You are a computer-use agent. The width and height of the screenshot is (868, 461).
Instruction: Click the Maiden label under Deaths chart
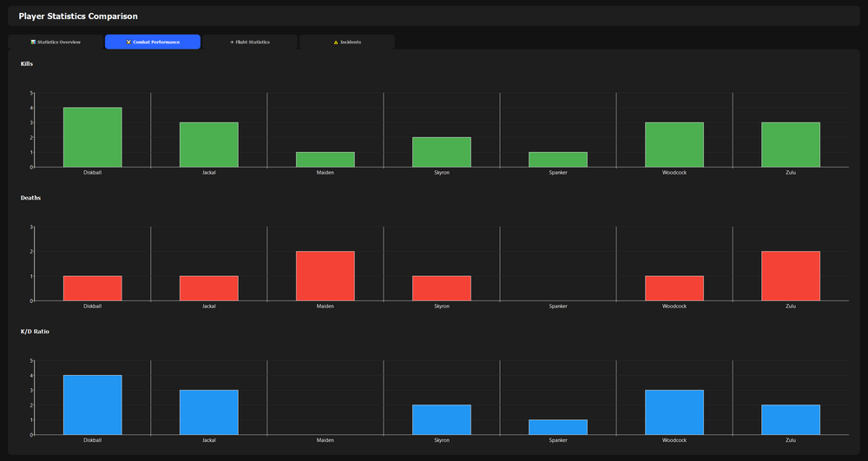click(x=325, y=306)
